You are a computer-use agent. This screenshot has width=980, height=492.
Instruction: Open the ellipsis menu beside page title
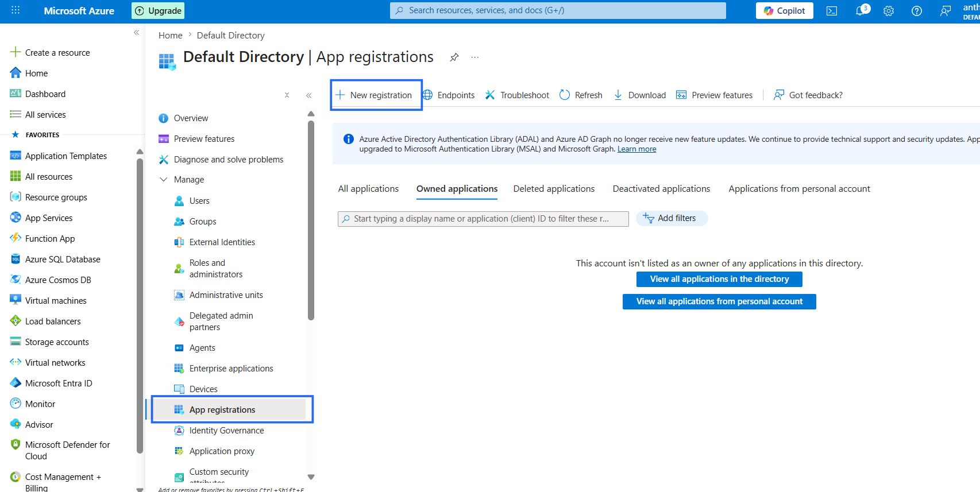(x=475, y=57)
